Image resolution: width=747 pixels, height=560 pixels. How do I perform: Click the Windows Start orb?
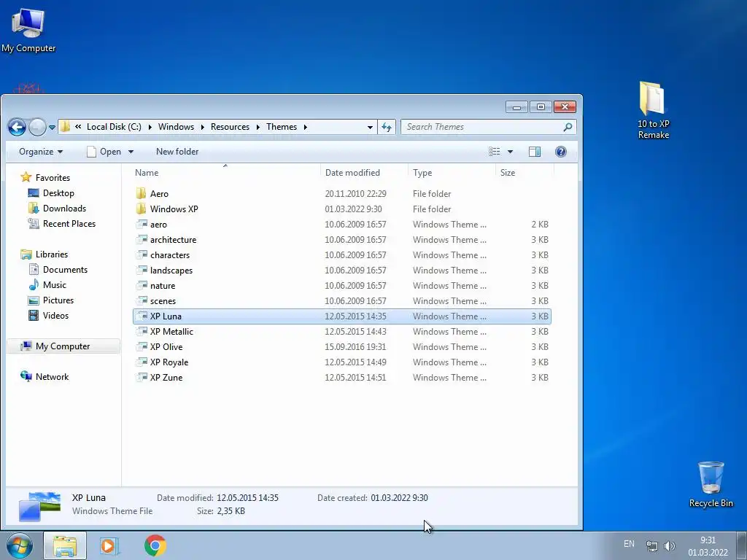pos(20,545)
